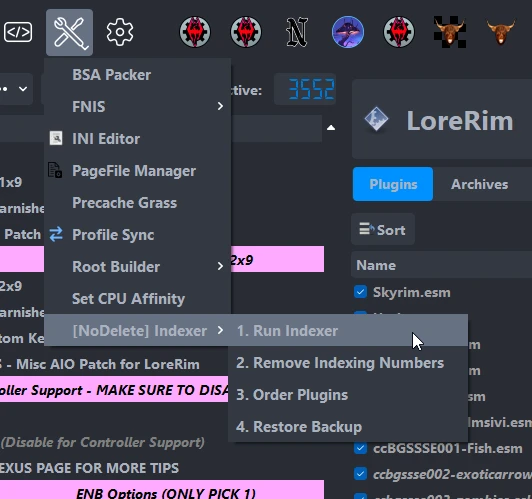
Task: Choose INI Editor in the tools menu
Action: pos(138,138)
